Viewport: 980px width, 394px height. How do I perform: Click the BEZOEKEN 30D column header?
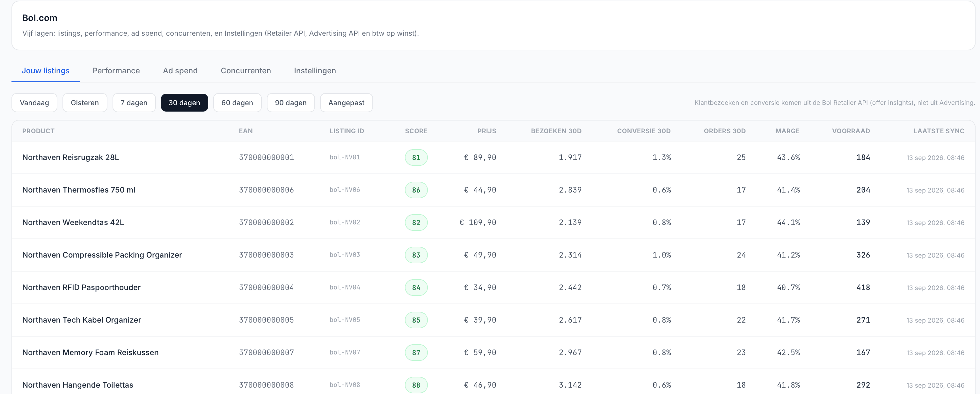pyautogui.click(x=556, y=131)
